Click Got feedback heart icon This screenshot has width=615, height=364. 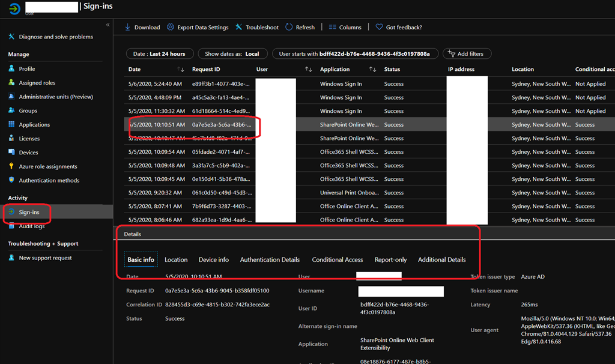coord(379,27)
